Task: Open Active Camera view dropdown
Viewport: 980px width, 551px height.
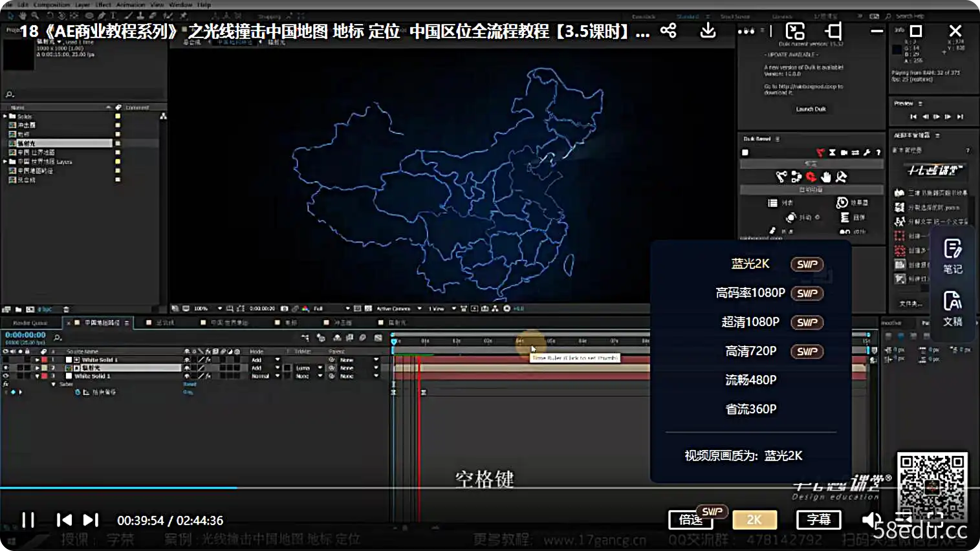Action: click(398, 308)
